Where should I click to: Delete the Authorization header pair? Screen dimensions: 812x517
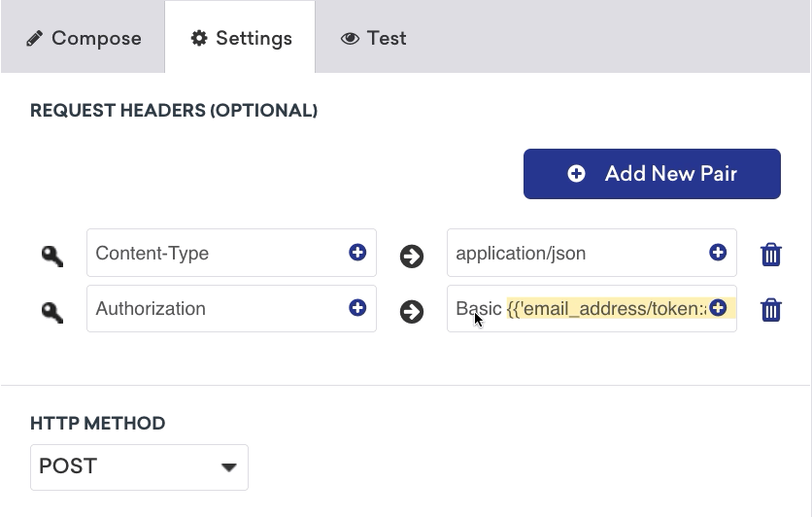coord(771,310)
